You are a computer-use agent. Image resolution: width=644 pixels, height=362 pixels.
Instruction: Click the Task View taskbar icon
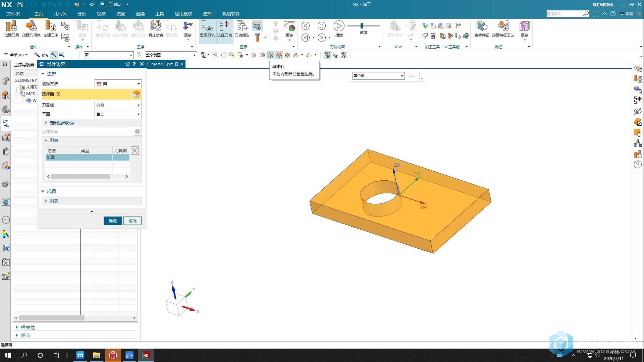point(56,355)
